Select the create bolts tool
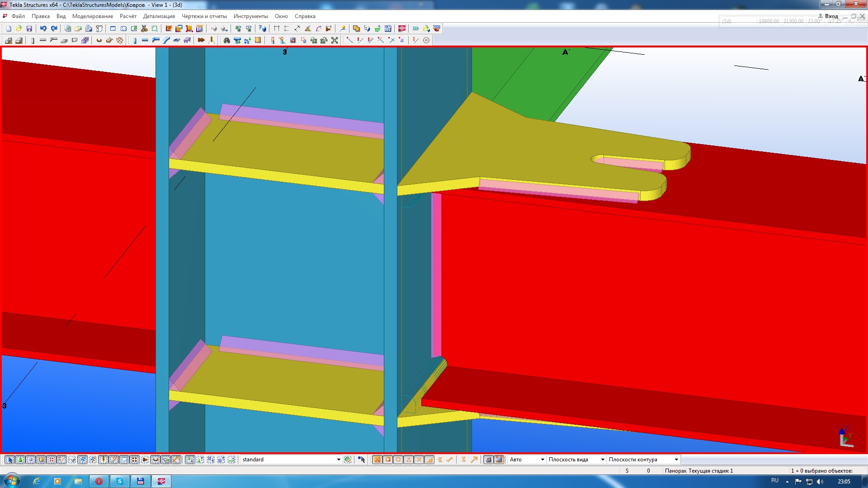868x488 pixels. [x=201, y=40]
